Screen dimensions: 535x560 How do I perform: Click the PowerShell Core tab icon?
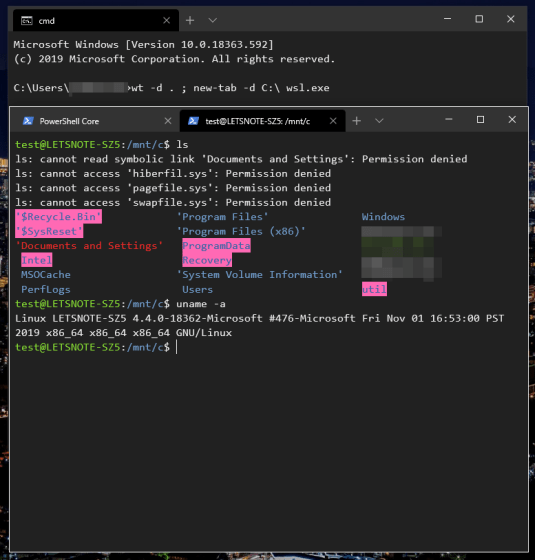[28, 121]
